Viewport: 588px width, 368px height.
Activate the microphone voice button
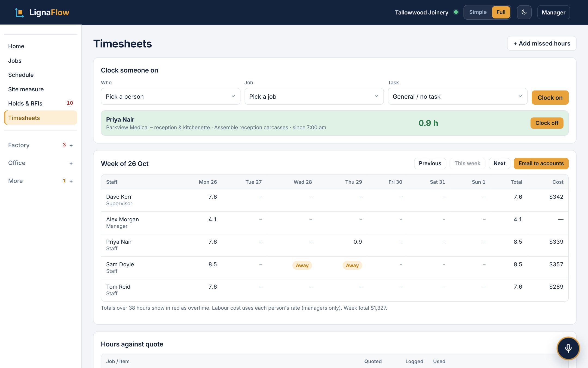pos(568,348)
